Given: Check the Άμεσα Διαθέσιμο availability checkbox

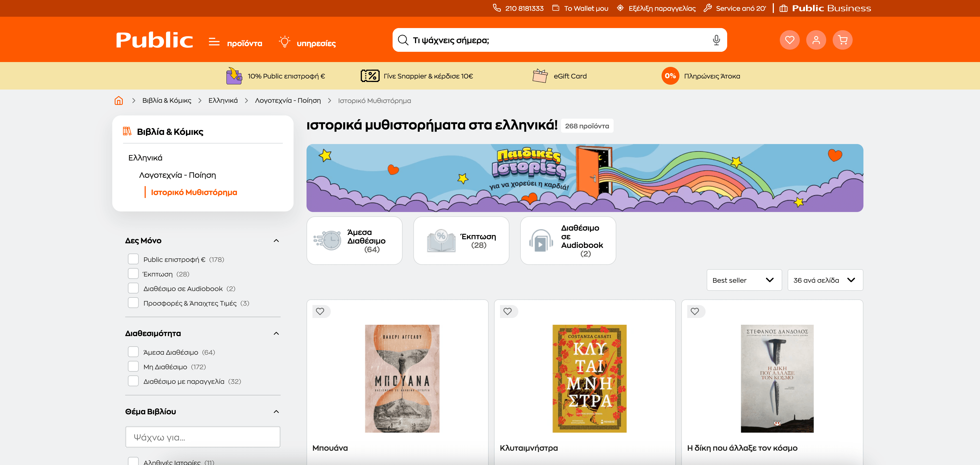Looking at the screenshot, I should pyautogui.click(x=133, y=352).
